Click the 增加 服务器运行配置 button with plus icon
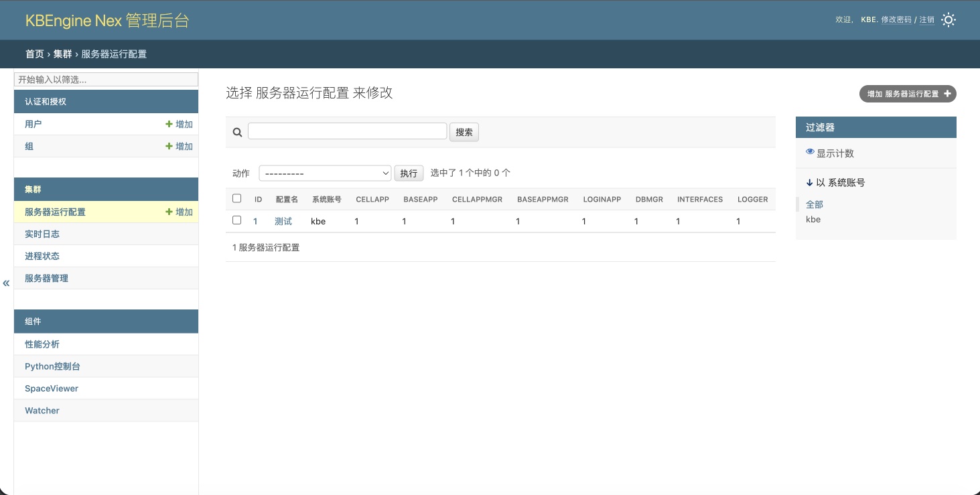The height and width of the screenshot is (495, 980). [907, 94]
